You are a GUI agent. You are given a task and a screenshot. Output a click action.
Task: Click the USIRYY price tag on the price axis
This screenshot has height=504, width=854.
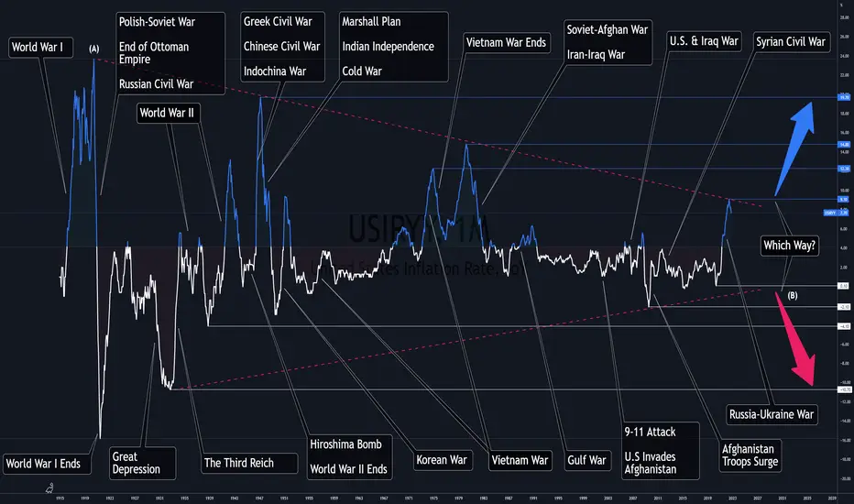836,213
